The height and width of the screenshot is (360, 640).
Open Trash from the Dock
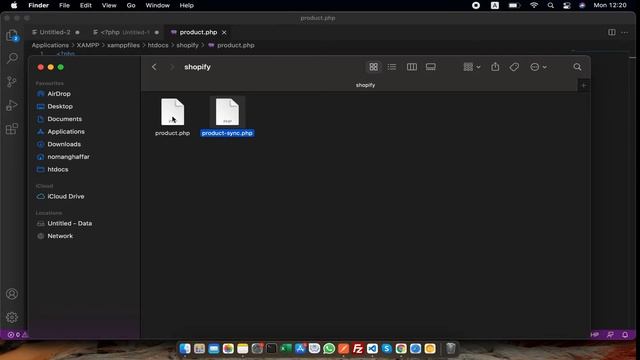[x=451, y=349]
